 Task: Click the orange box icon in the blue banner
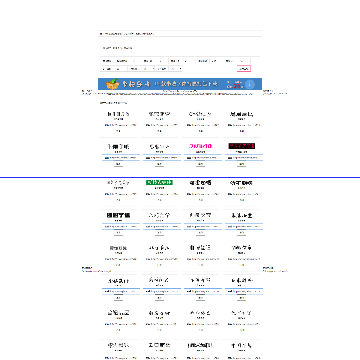112,84
